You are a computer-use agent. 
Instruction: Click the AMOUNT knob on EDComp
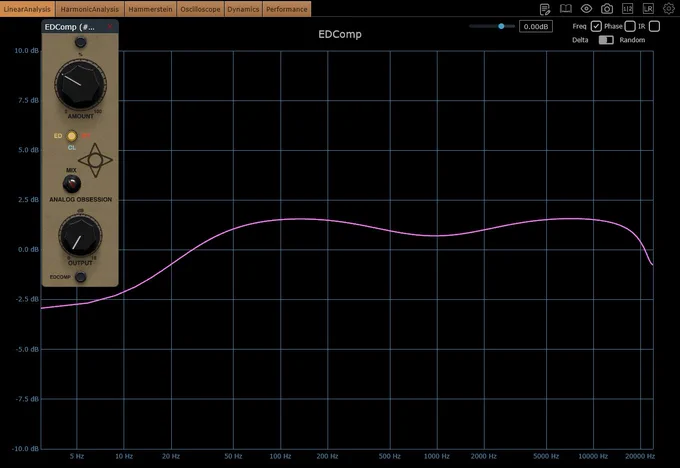click(80, 85)
